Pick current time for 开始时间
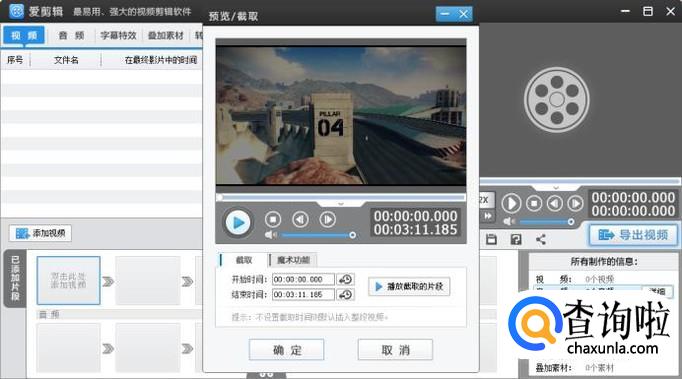This screenshot has width=682, height=379. (x=346, y=279)
